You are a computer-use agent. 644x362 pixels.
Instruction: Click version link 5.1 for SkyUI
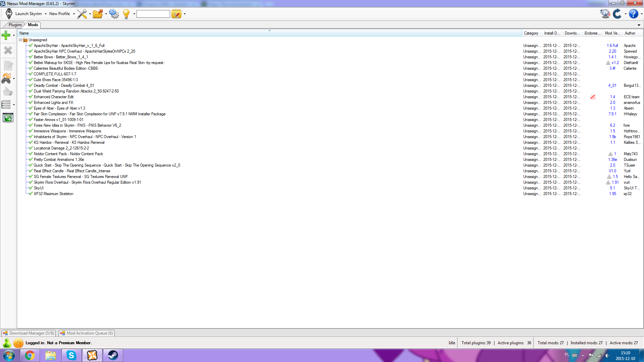point(612,188)
